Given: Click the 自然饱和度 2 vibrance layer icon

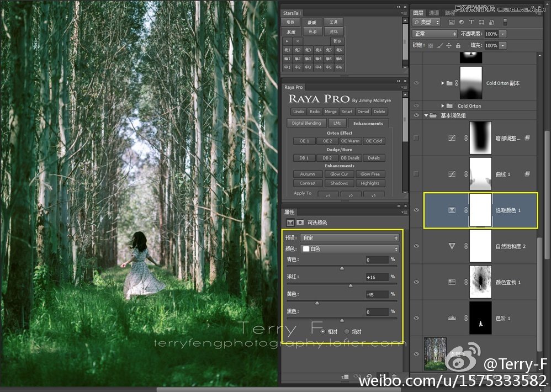Looking at the screenshot, I should 452,246.
